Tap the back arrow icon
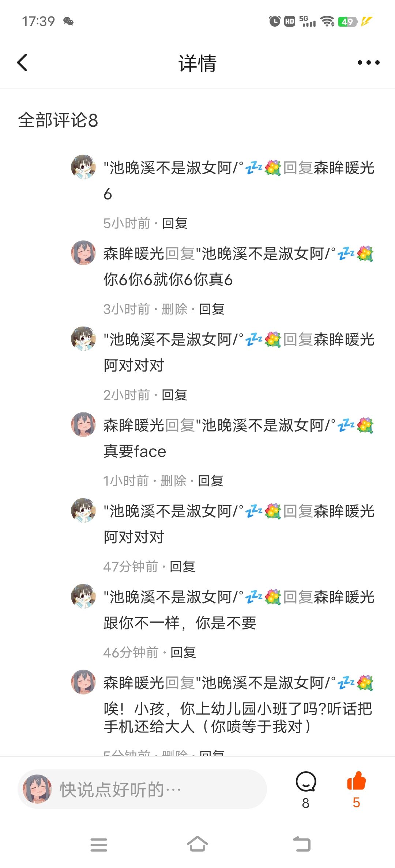 [x=22, y=62]
